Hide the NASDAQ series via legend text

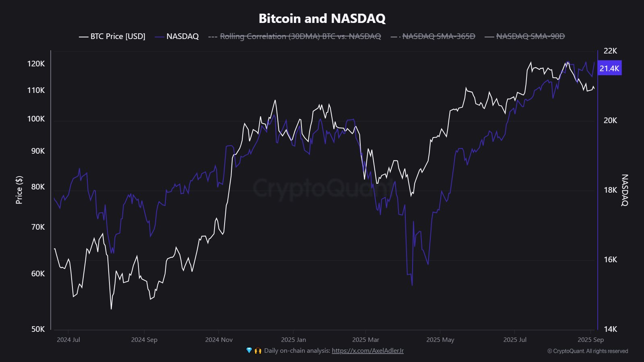pos(182,37)
